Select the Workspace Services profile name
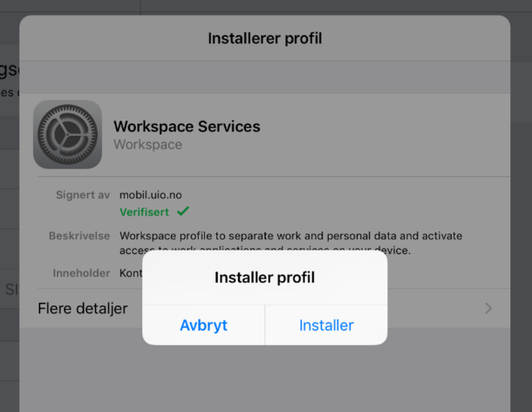This screenshot has height=412, width=532. point(187,126)
